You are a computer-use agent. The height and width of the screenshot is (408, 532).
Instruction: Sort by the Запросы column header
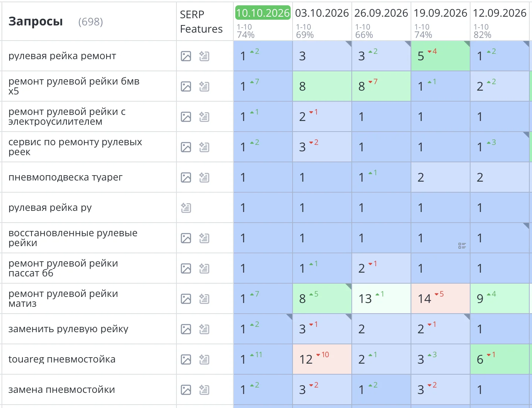(x=36, y=22)
